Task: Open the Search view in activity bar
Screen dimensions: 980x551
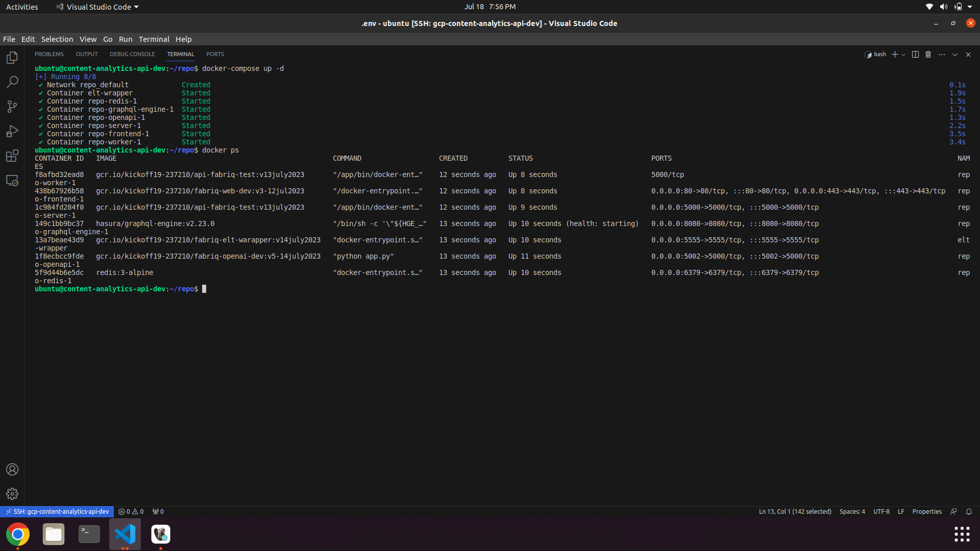Action: (x=12, y=82)
